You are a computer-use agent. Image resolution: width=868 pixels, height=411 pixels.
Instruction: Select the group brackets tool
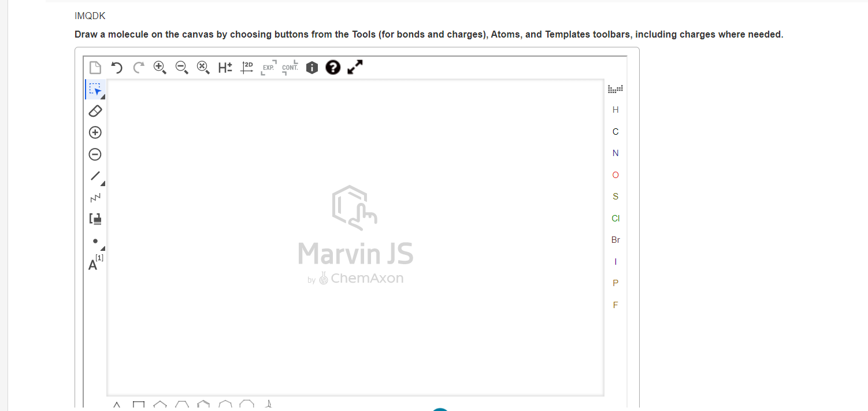pyautogui.click(x=95, y=219)
